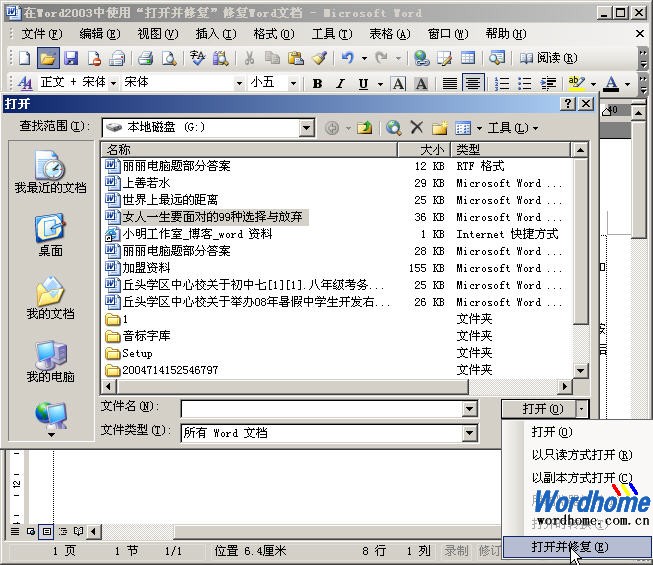Screen dimensions: 653x565
Task: Open the 表格(A) menu
Action: click(x=390, y=33)
